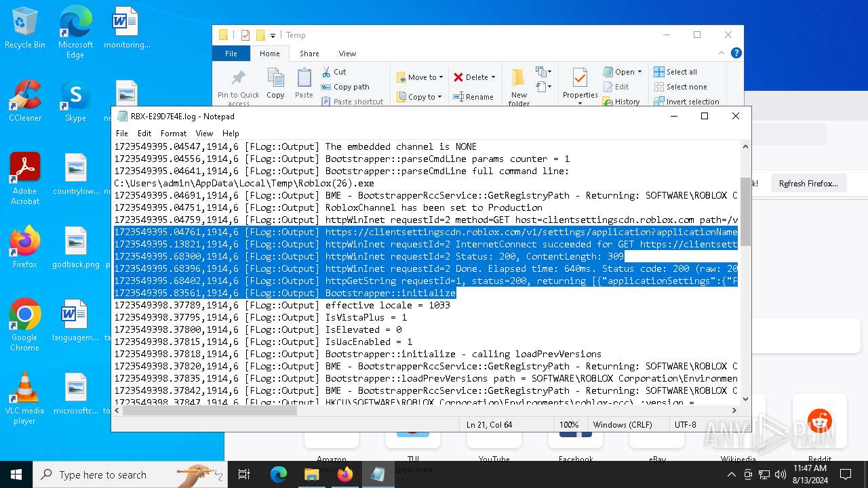
Task: Click the Copy icon in Explorer ribbon
Action: pos(275,77)
